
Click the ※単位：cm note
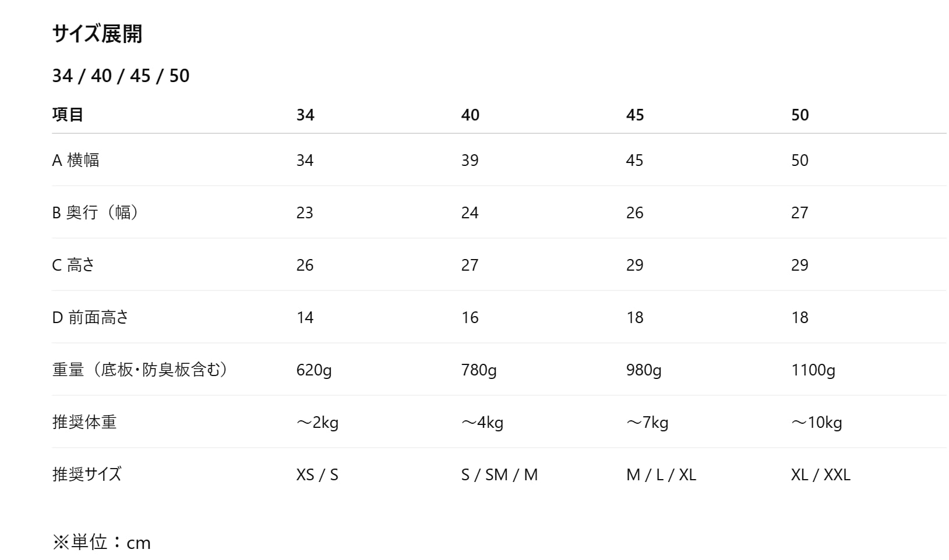pyautogui.click(x=102, y=543)
